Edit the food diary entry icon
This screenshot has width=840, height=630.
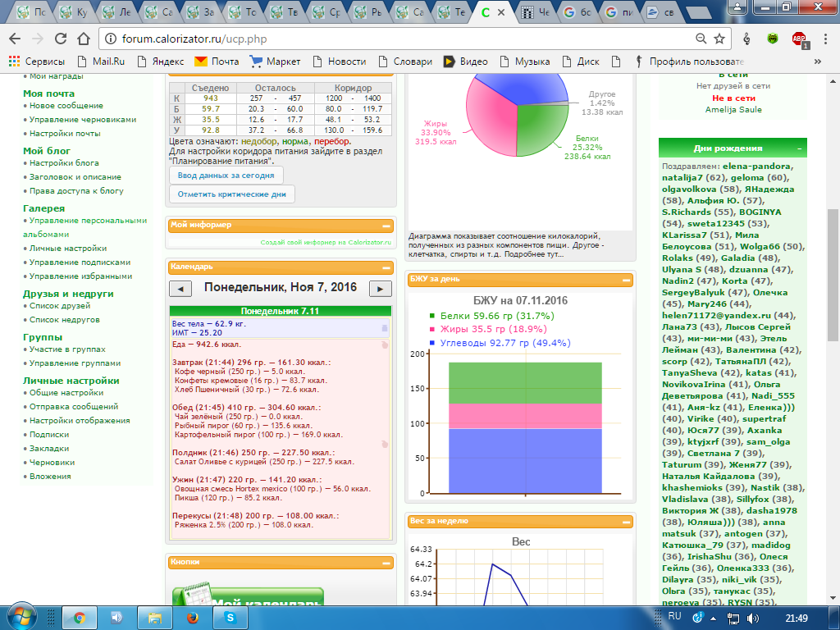pyautogui.click(x=384, y=345)
